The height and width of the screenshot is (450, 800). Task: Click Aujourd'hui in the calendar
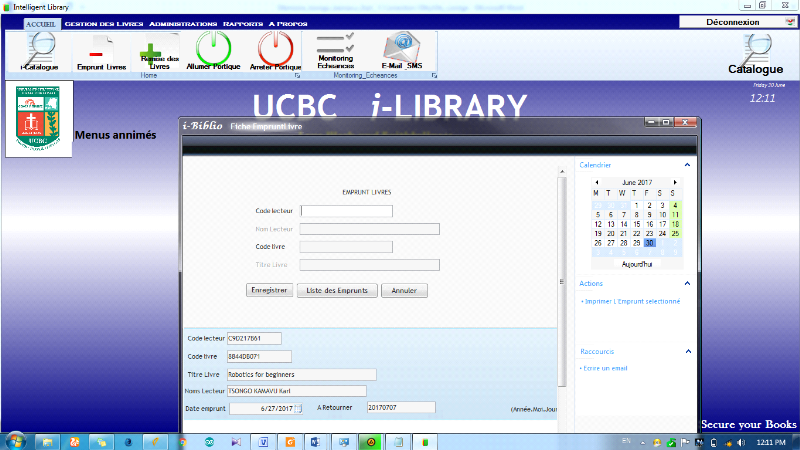click(x=637, y=264)
